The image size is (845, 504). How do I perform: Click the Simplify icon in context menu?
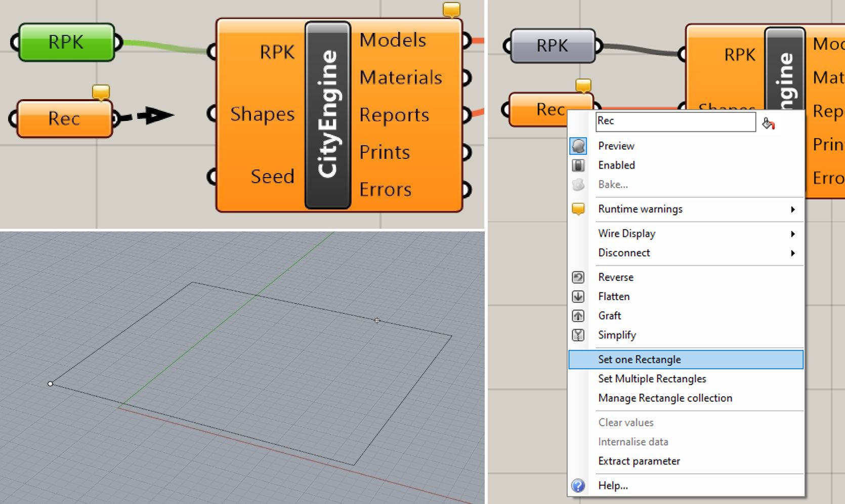578,334
